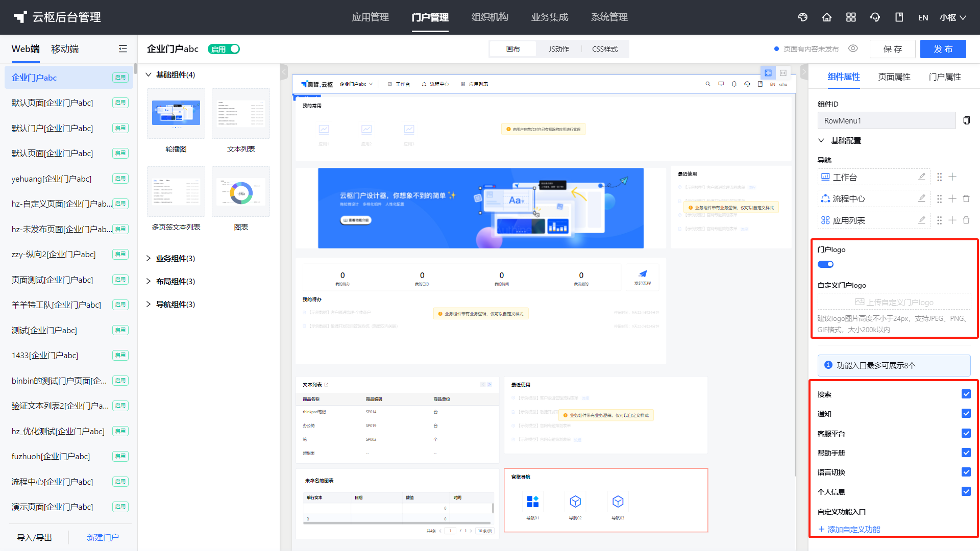This screenshot has height=551, width=980.
Task: Click the preview eye icon
Action: pyautogui.click(x=853, y=48)
